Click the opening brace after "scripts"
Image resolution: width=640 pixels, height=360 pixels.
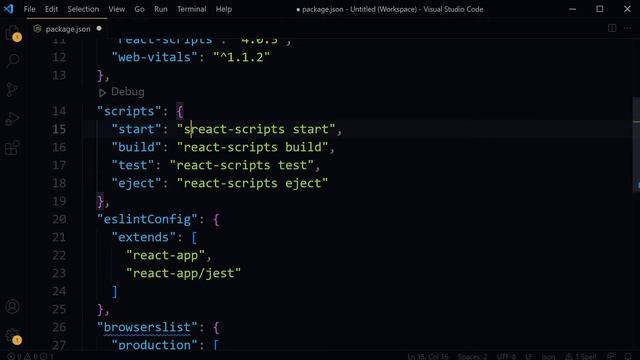pos(180,111)
